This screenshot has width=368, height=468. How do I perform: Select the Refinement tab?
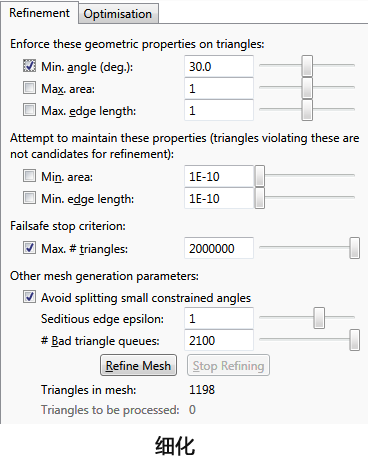(x=39, y=13)
